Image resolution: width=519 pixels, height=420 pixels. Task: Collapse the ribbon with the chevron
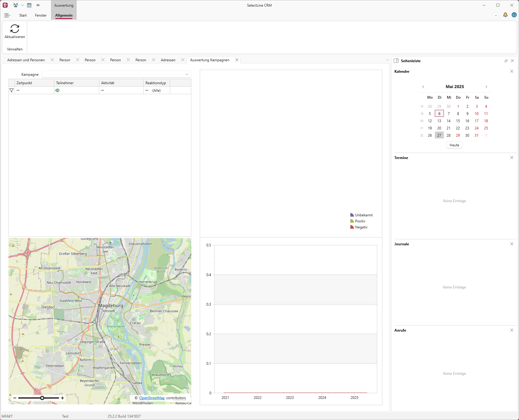click(x=496, y=15)
